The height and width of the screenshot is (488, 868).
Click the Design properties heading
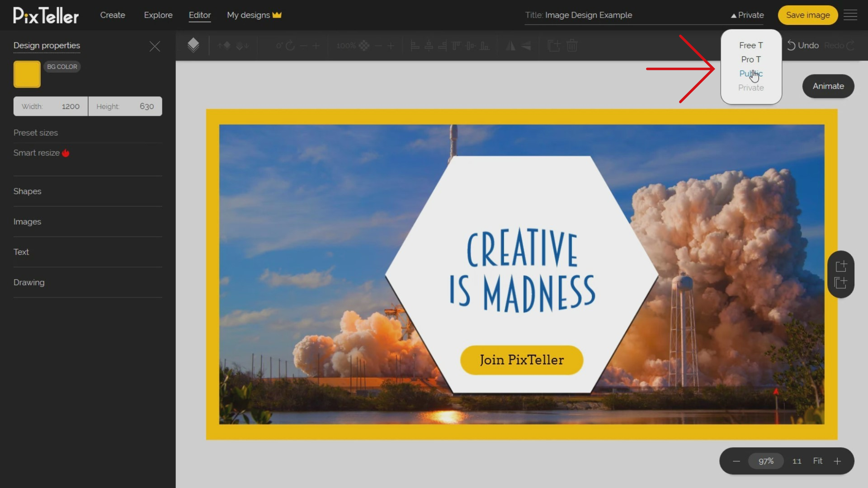(47, 45)
